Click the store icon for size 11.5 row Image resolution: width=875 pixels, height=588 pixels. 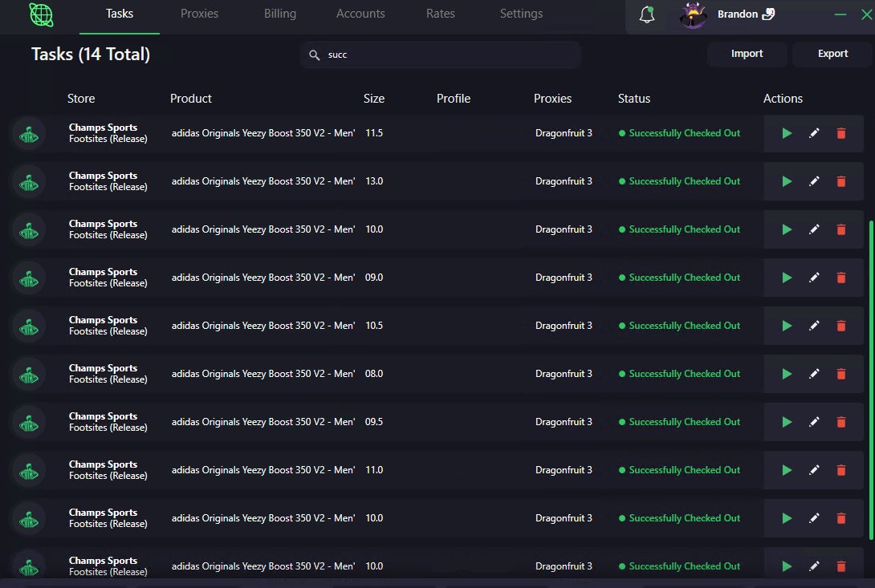(x=29, y=133)
